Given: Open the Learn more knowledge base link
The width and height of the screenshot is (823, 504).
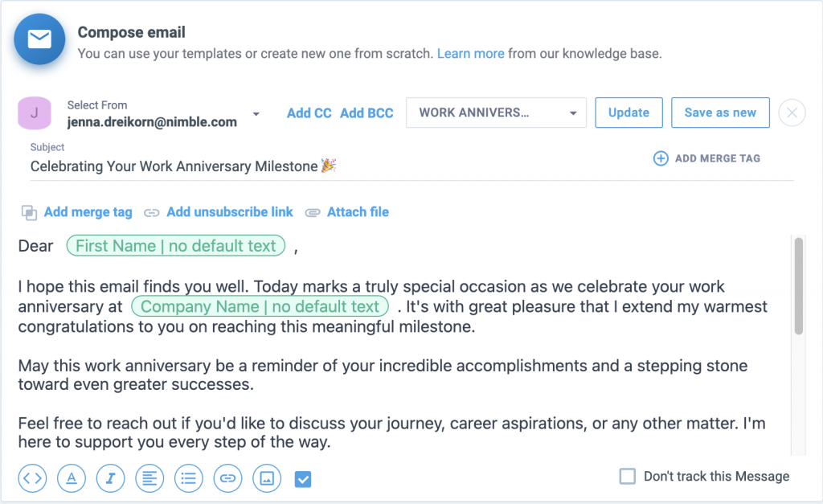Looking at the screenshot, I should pos(471,54).
